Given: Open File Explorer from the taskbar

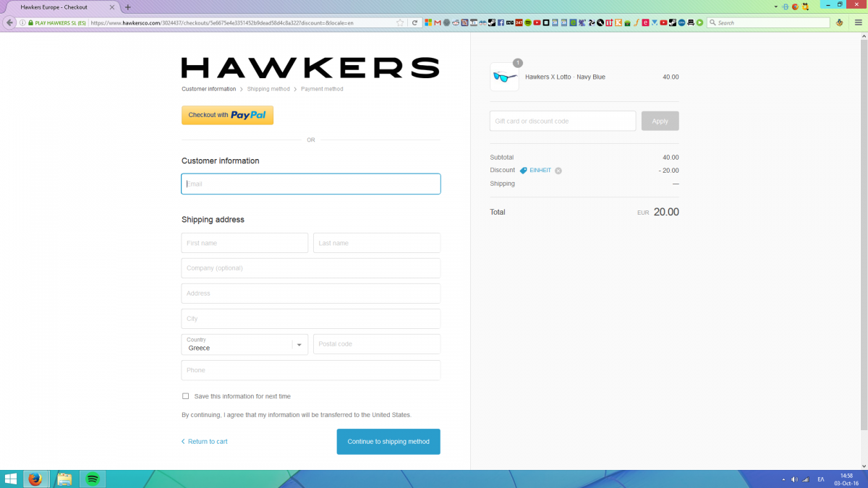Looking at the screenshot, I should [x=64, y=479].
